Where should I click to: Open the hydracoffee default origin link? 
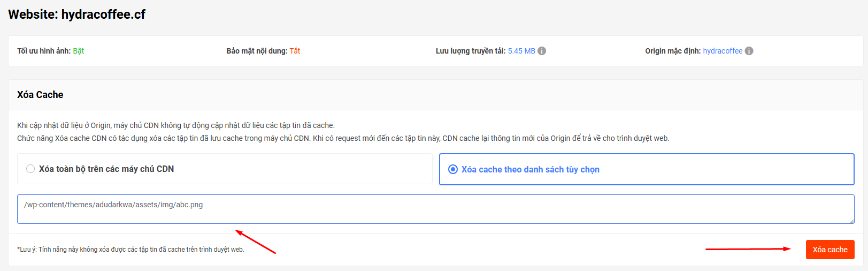tap(723, 51)
